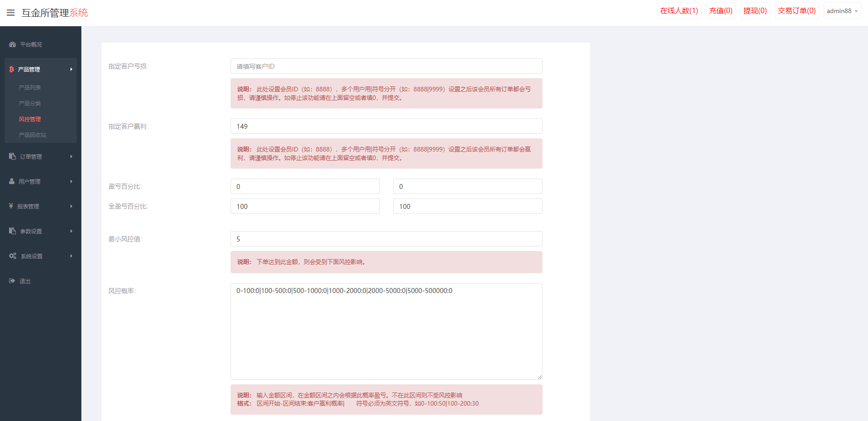Open the admin88 account dropdown
Viewport: 868px width, 421px height.
coord(842,11)
